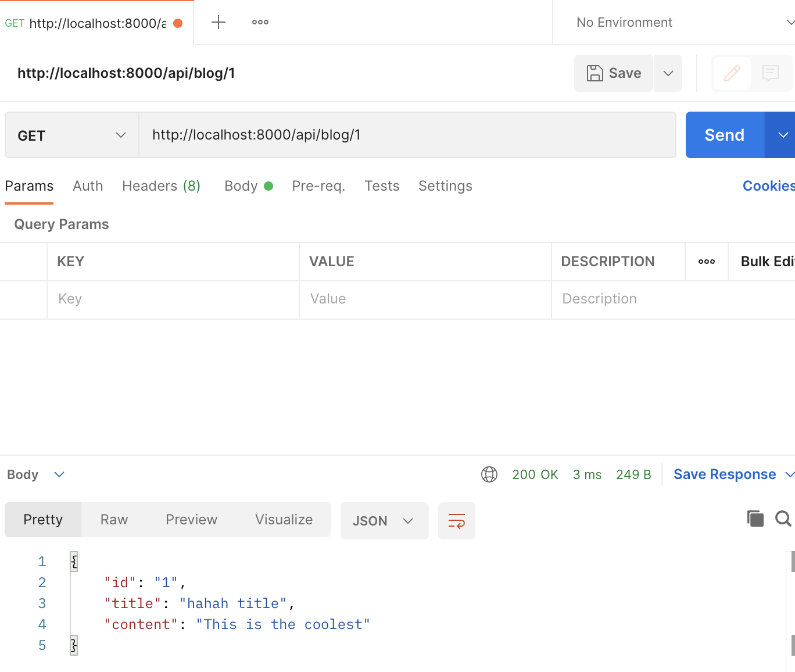The image size is (795, 672).
Task: Click Bulk Edit
Action: coord(767,262)
